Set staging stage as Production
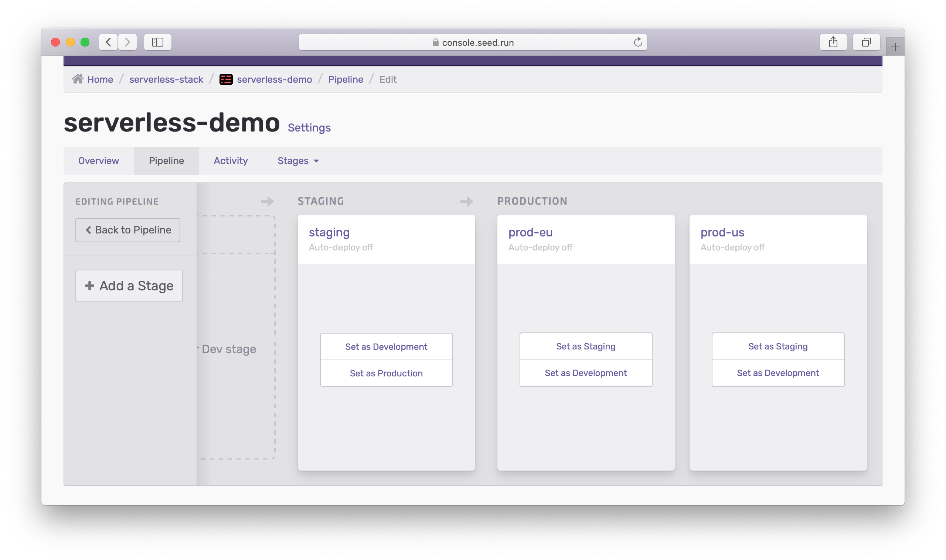946x560 pixels. 386,373
